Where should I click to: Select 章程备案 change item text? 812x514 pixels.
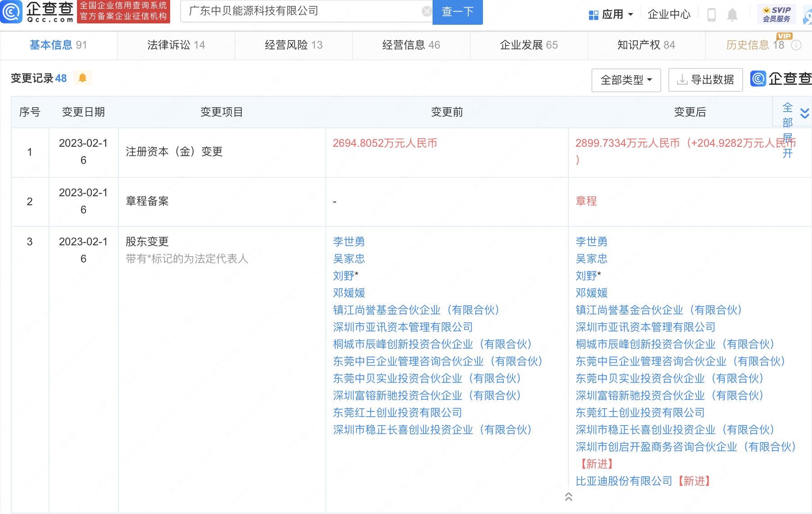coord(147,201)
